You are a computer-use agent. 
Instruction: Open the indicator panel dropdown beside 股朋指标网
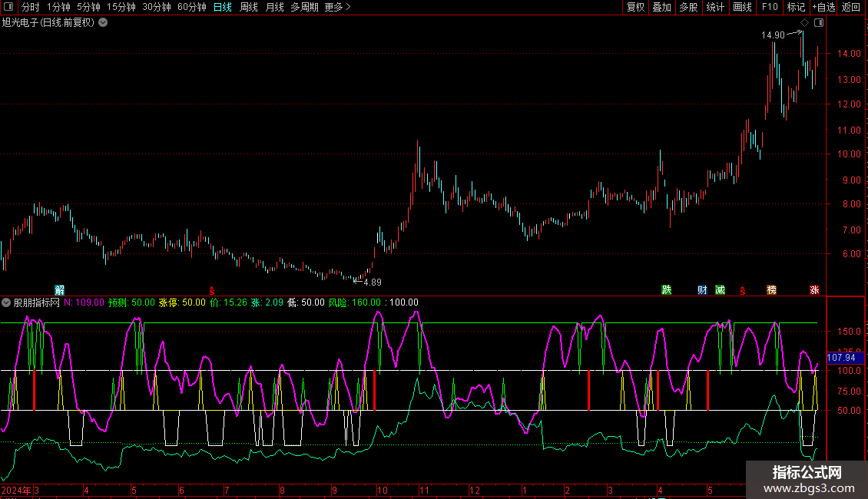pos(6,302)
